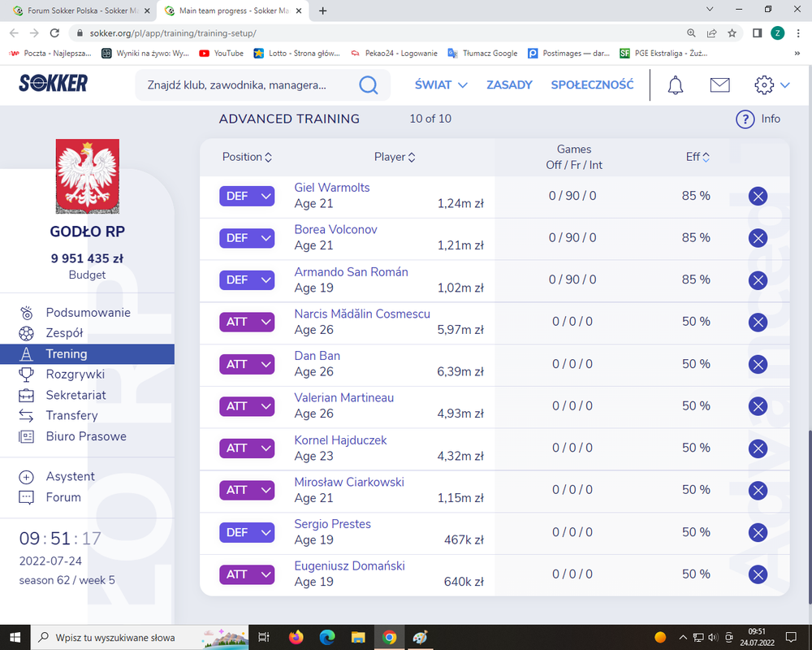
Task: Open Firefox from Windows taskbar
Action: (x=296, y=637)
